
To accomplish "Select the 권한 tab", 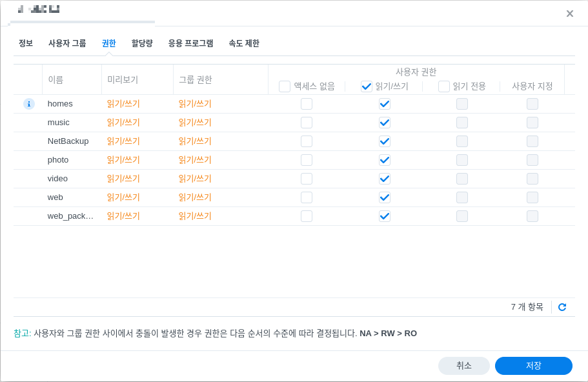I will click(108, 43).
